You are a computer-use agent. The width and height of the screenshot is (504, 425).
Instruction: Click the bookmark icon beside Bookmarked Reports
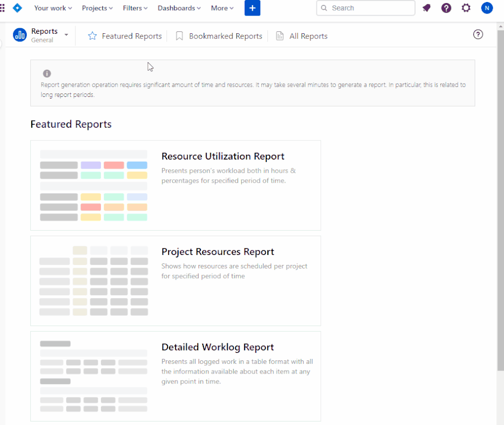pyautogui.click(x=179, y=36)
